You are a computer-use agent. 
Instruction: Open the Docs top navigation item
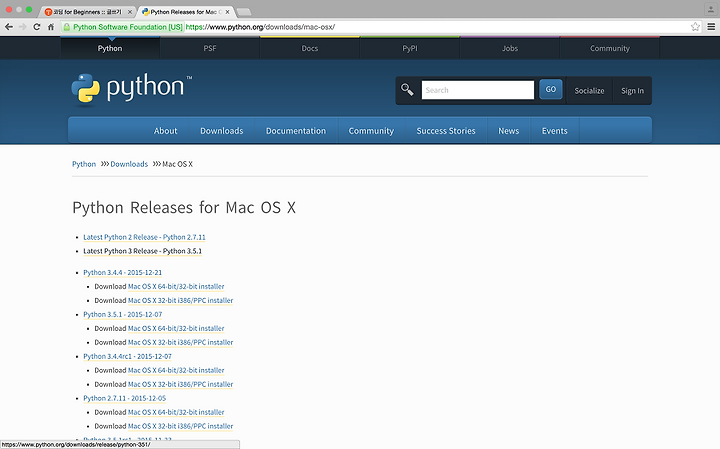click(309, 48)
